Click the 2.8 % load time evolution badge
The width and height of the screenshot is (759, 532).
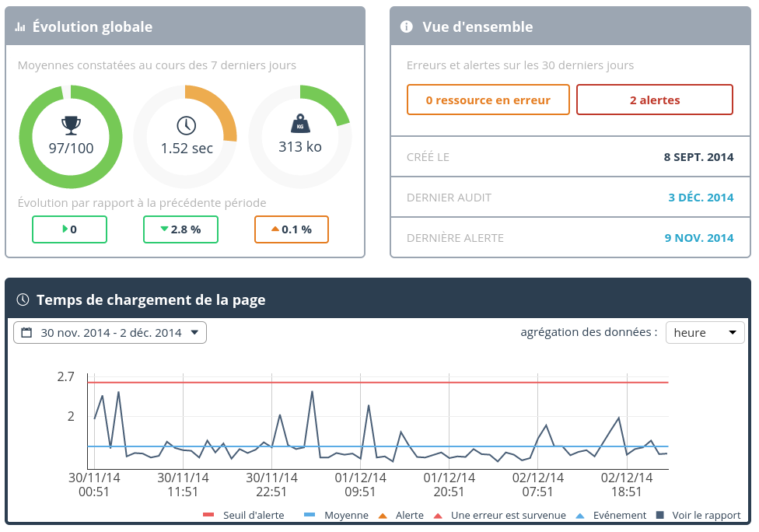(x=180, y=229)
